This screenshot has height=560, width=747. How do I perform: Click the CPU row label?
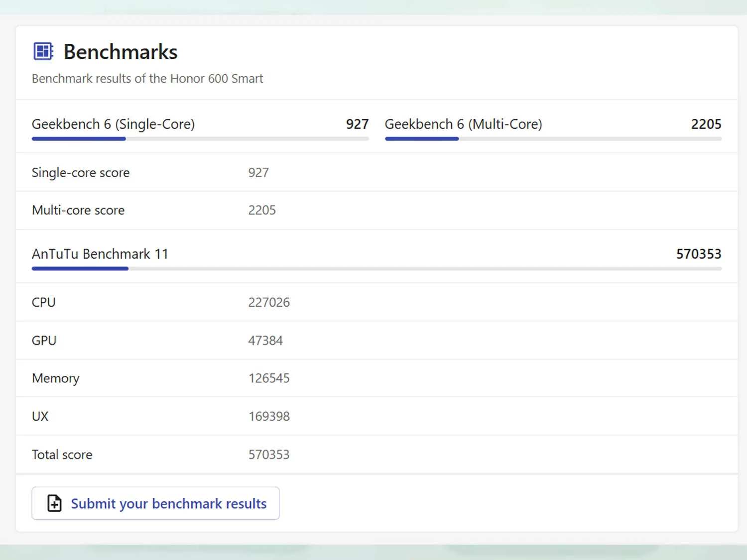[44, 302]
